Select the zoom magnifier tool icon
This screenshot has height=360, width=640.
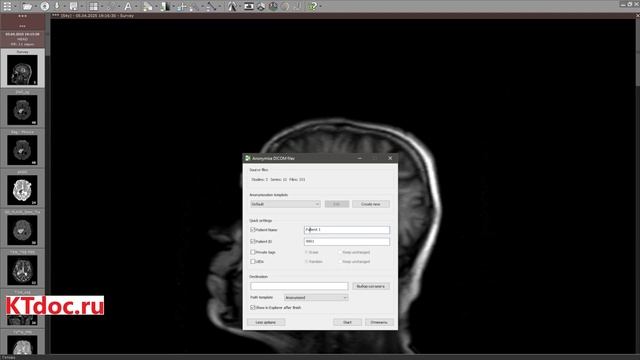194,6
